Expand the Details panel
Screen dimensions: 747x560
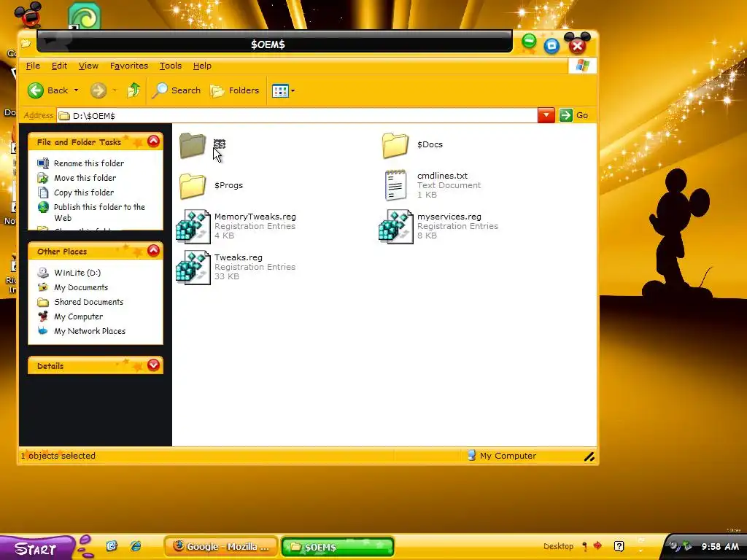pos(153,365)
